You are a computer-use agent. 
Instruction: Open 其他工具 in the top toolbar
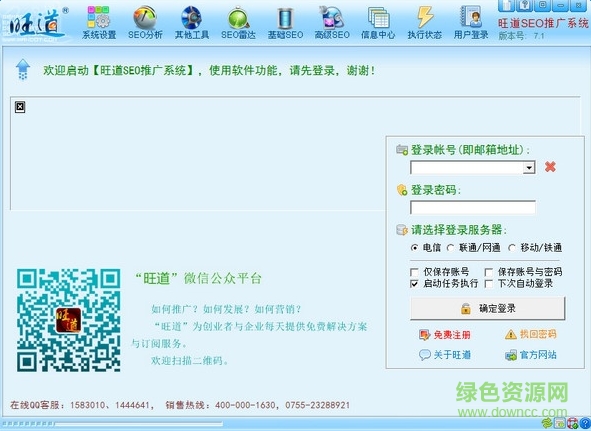click(191, 23)
